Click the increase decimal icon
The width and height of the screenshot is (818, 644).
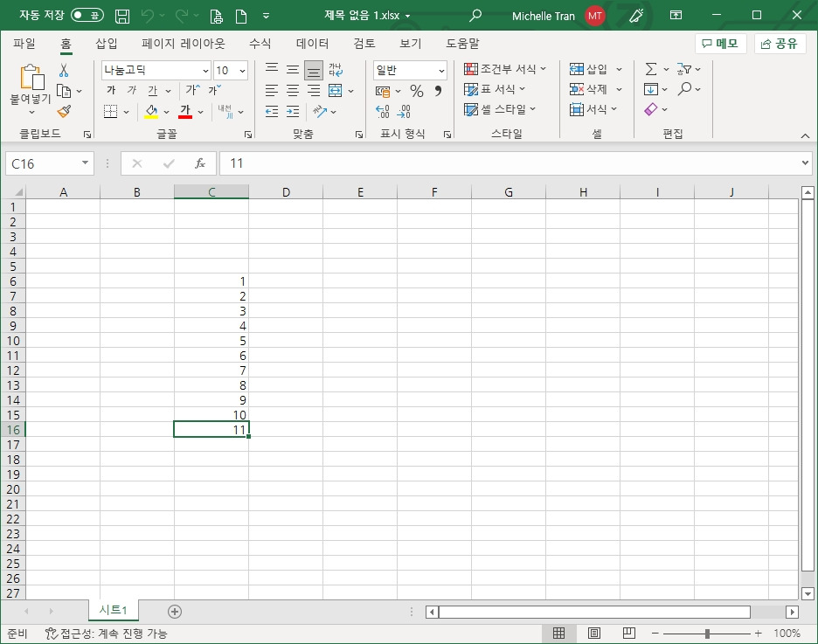pos(383,111)
